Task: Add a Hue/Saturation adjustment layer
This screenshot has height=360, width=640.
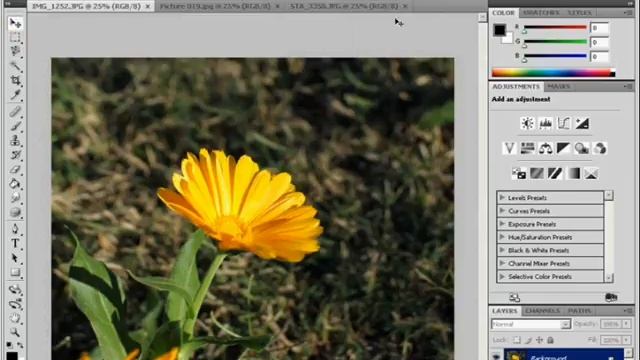Action: [527, 148]
